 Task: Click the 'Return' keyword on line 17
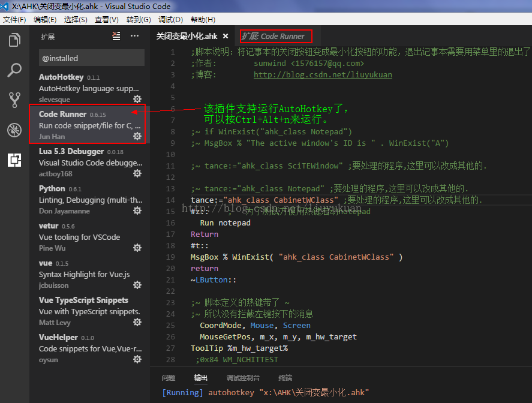click(205, 234)
